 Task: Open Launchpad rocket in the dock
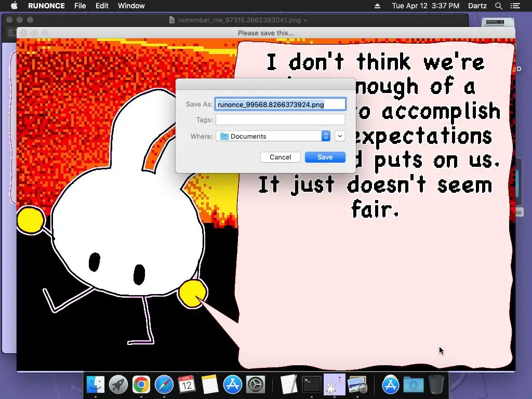tap(118, 385)
